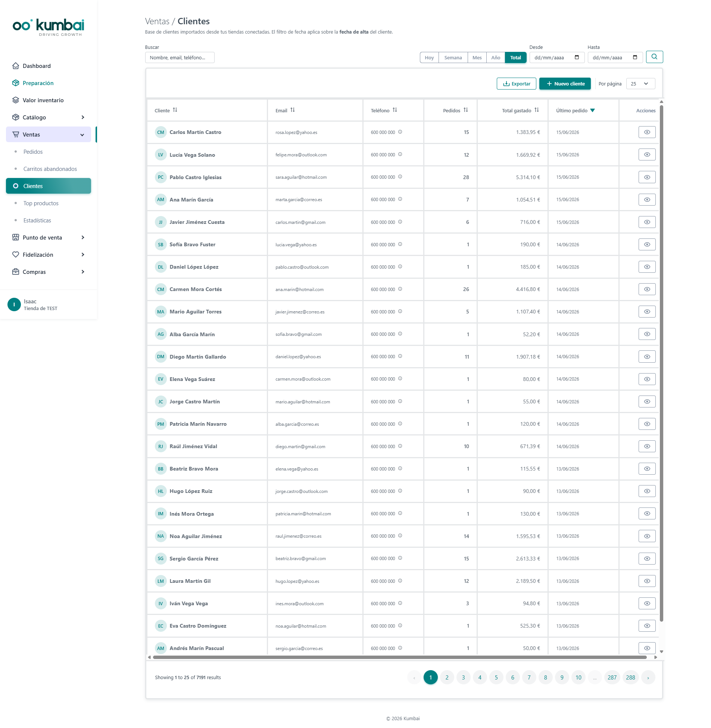The height and width of the screenshot is (728, 711).
Task: View details eye icon for Carmen Mora Cortés
Action: click(x=647, y=289)
